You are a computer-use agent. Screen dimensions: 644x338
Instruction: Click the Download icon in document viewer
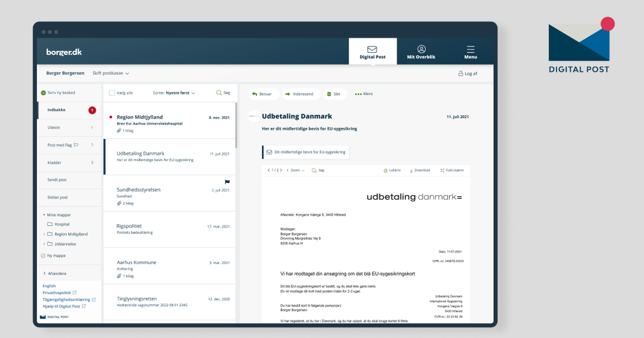tap(411, 171)
